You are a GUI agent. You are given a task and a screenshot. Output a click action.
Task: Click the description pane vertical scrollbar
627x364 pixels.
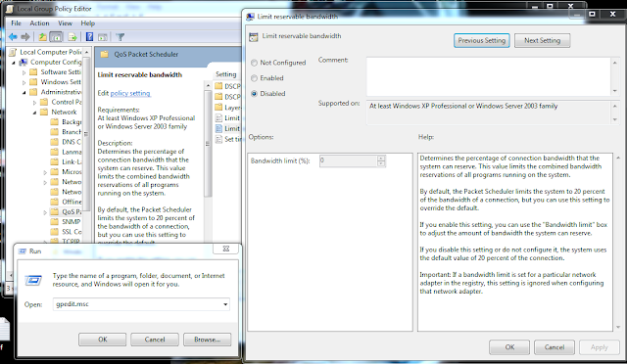[208, 144]
